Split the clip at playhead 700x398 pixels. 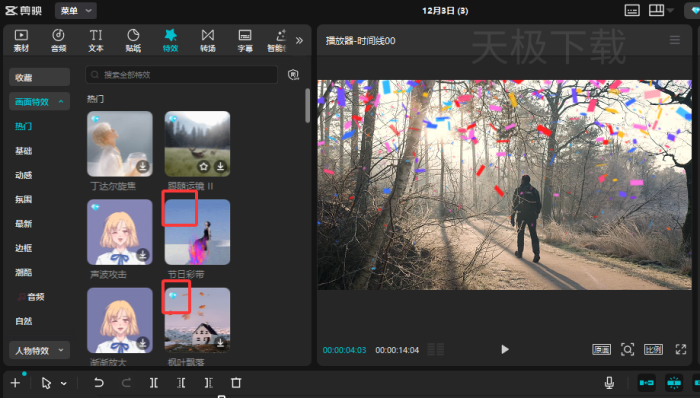[154, 383]
